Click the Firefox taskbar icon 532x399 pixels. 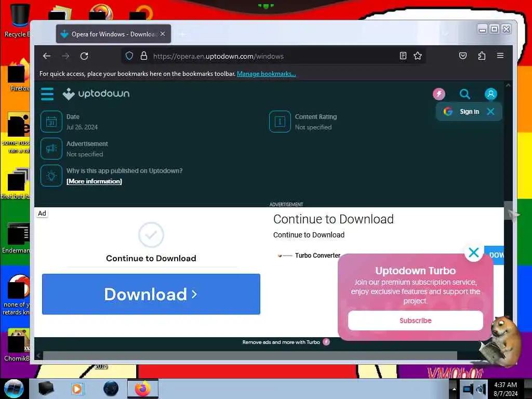pyautogui.click(x=143, y=389)
